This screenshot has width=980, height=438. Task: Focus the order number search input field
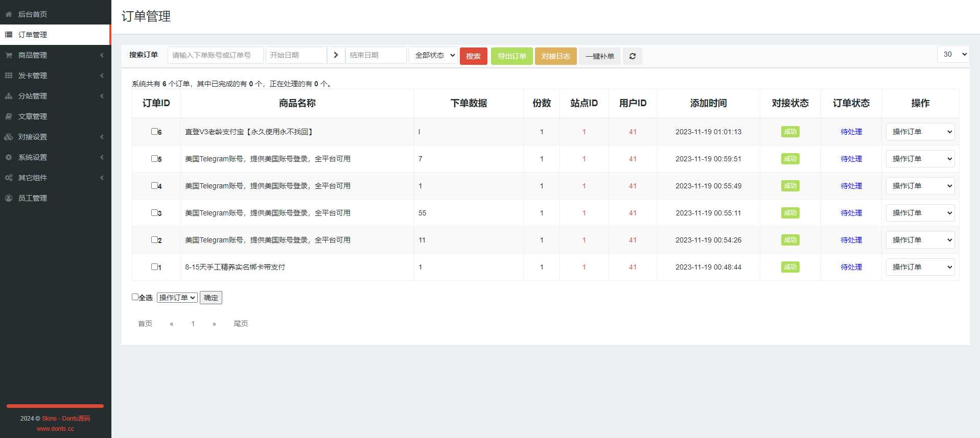(x=215, y=55)
